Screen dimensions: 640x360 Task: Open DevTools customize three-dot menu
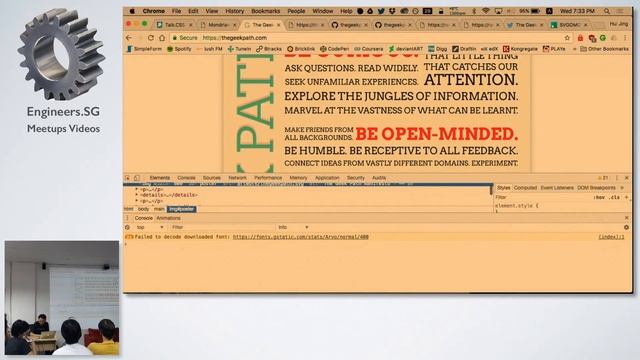pos(617,178)
